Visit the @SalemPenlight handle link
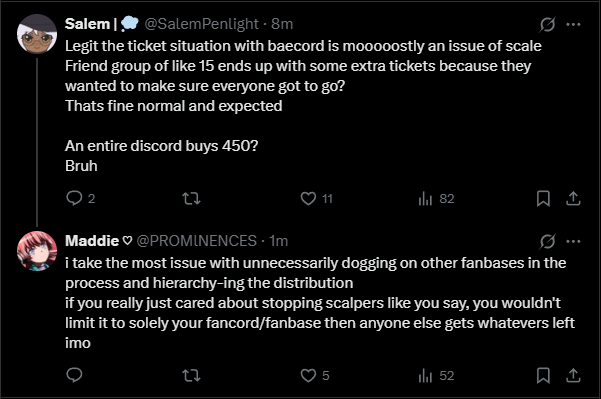This screenshot has height=399, width=601. pyautogui.click(x=202, y=24)
